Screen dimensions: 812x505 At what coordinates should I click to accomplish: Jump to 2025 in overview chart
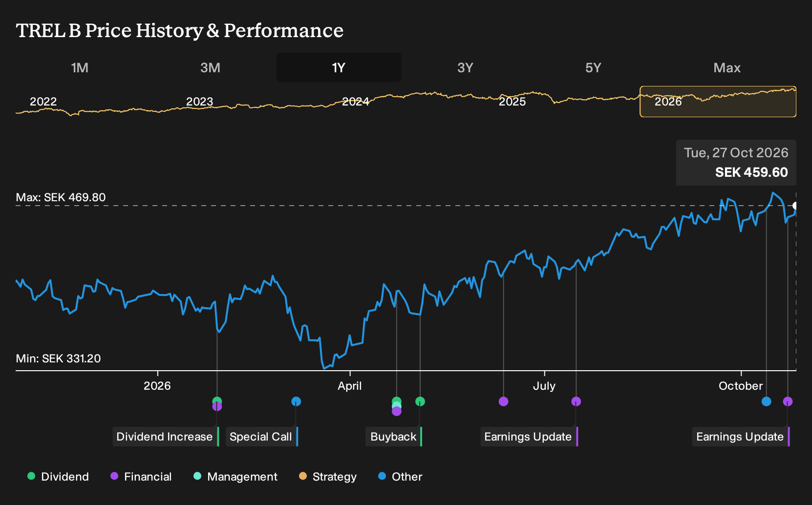pos(513,102)
